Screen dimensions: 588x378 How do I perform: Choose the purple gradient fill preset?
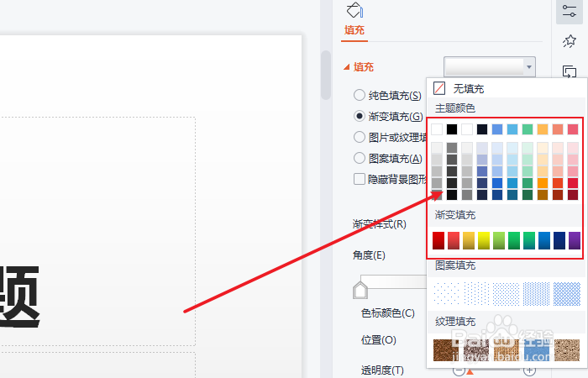(x=575, y=241)
